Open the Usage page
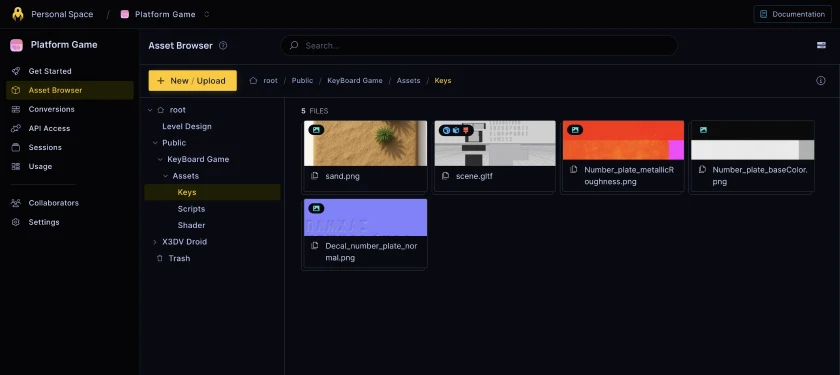The height and width of the screenshot is (375, 840). click(40, 167)
